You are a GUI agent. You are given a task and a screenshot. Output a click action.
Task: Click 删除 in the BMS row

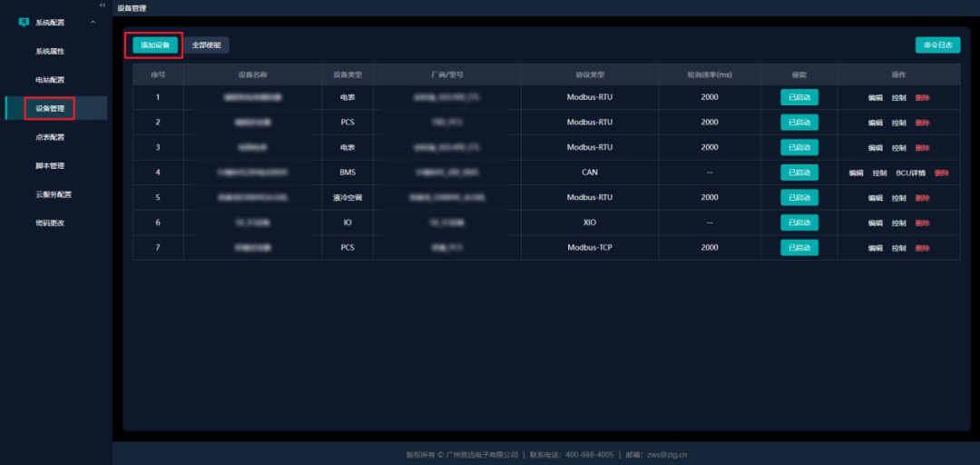coord(942,173)
